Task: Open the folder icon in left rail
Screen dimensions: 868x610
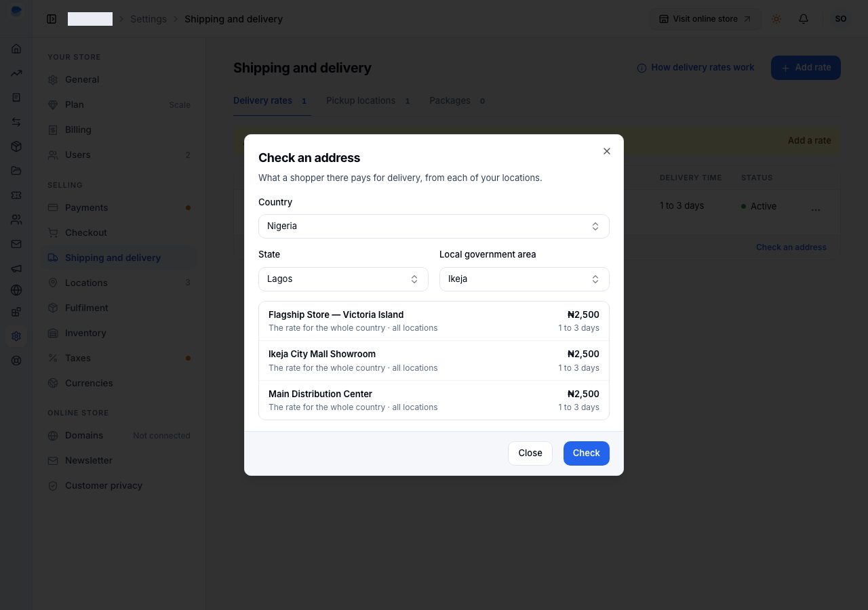Action: 16,171
